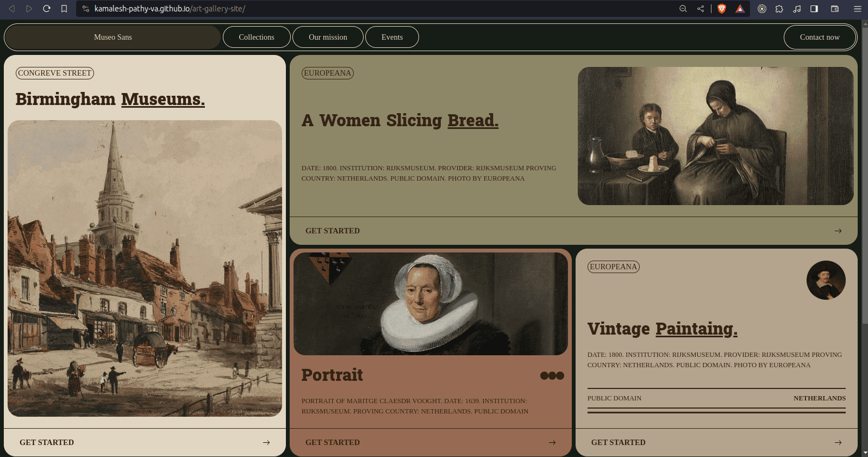Click arrow icon on Portrait card footer
The height and width of the screenshot is (457, 868).
(552, 442)
